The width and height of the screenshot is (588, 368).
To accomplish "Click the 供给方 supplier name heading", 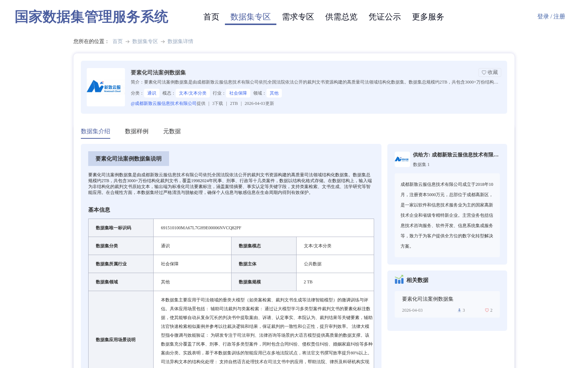I will pyautogui.click(x=456, y=155).
